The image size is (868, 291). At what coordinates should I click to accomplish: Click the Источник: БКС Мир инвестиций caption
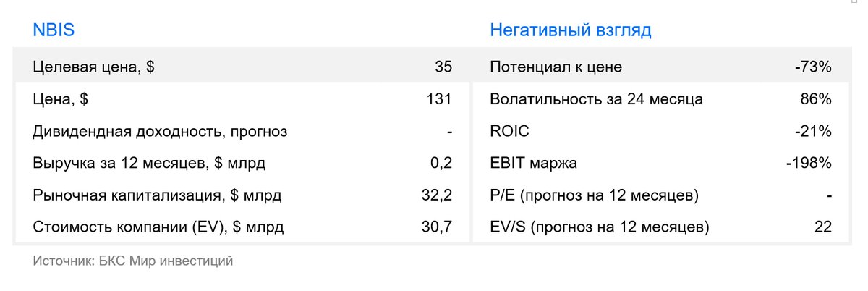(x=133, y=261)
